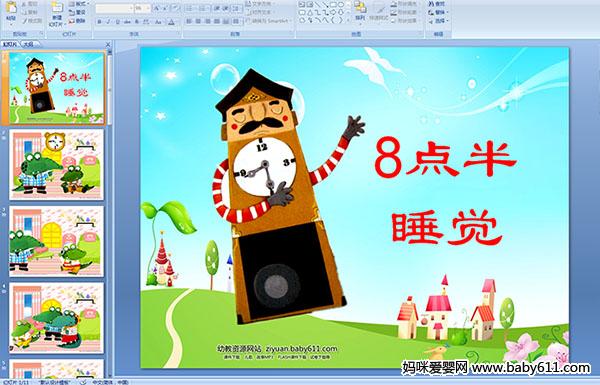Image resolution: width=600 pixels, height=385 pixels.
Task: Click the Replace (替换) button
Action: point(439,12)
